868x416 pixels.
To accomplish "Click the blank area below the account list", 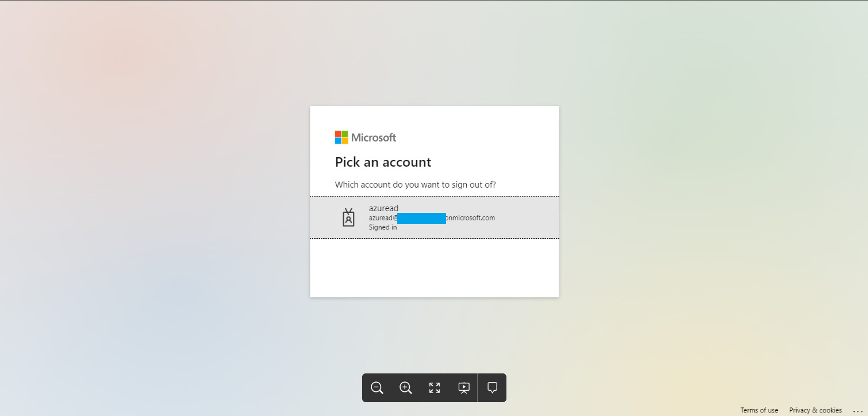I will point(434,268).
